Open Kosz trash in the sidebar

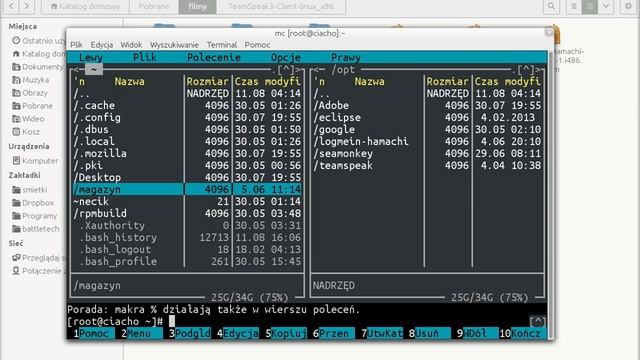click(x=26, y=132)
